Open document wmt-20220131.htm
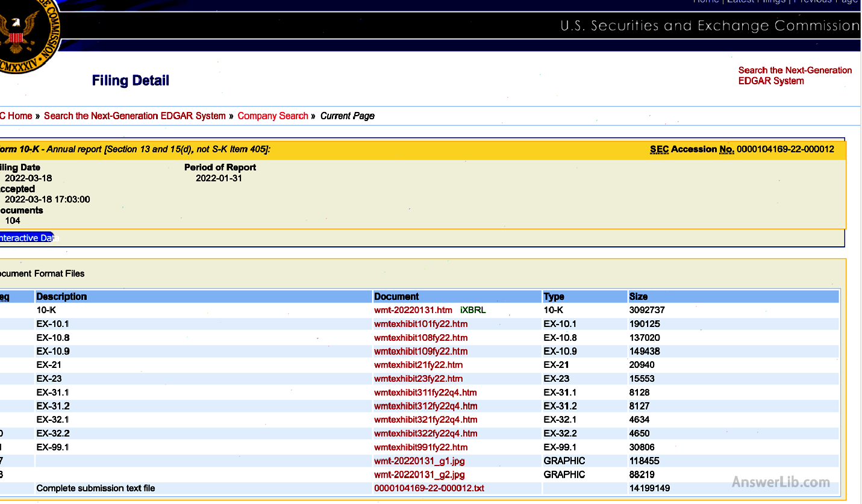862x504 pixels. point(413,310)
